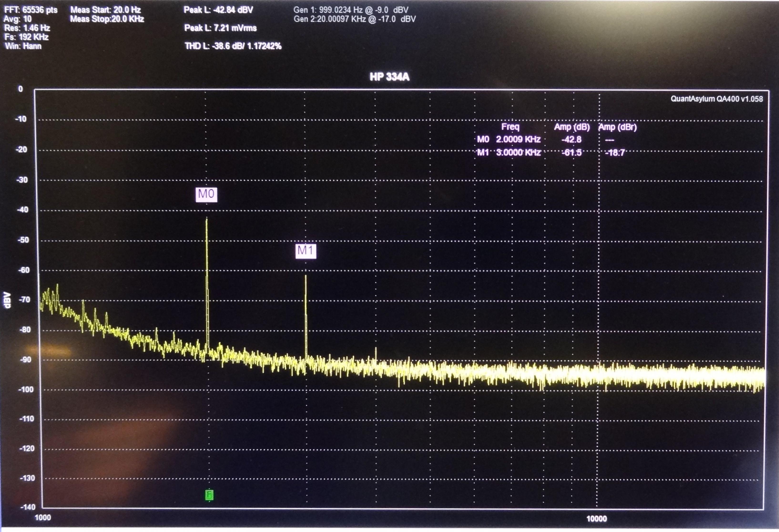Click the Peak L: -42.84 dBV readout
The height and width of the screenshot is (532, 779).
coord(218,10)
